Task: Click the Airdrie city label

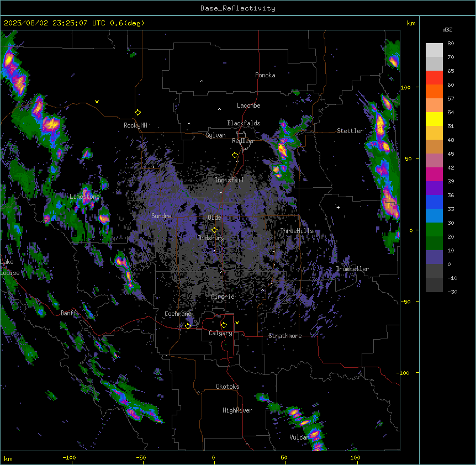Action: pos(223,297)
